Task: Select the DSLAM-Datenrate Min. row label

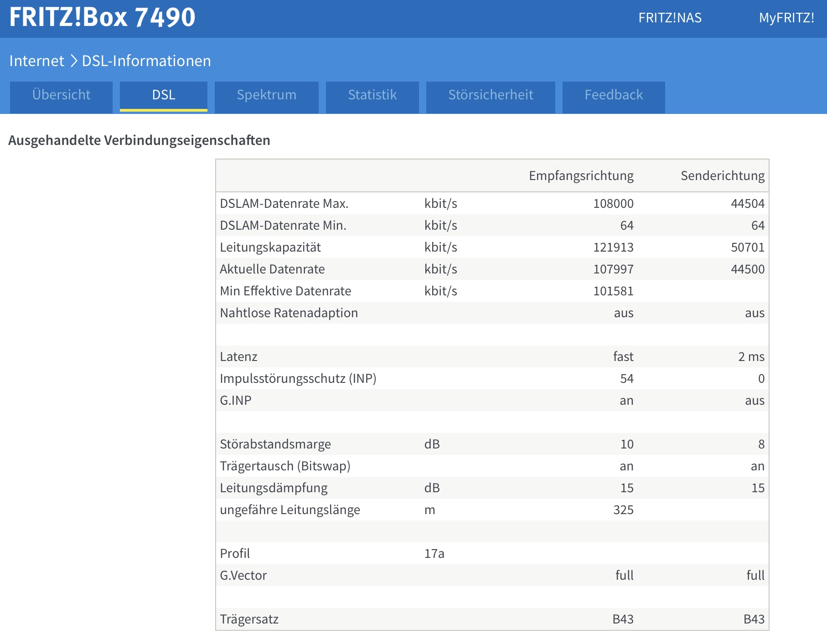Action: 283,225
